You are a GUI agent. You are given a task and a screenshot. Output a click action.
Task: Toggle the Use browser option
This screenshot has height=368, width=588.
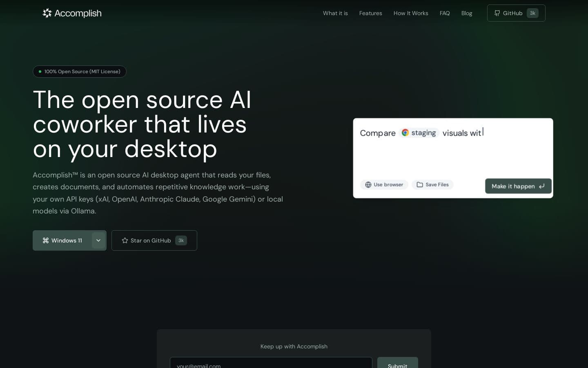[x=384, y=184]
